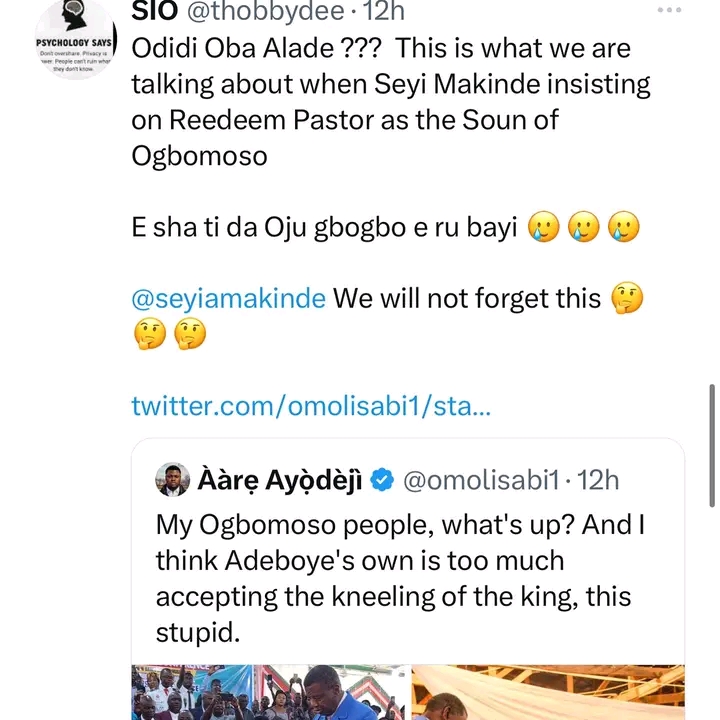Click the blue verified badge
The image size is (720, 720).
381,480
